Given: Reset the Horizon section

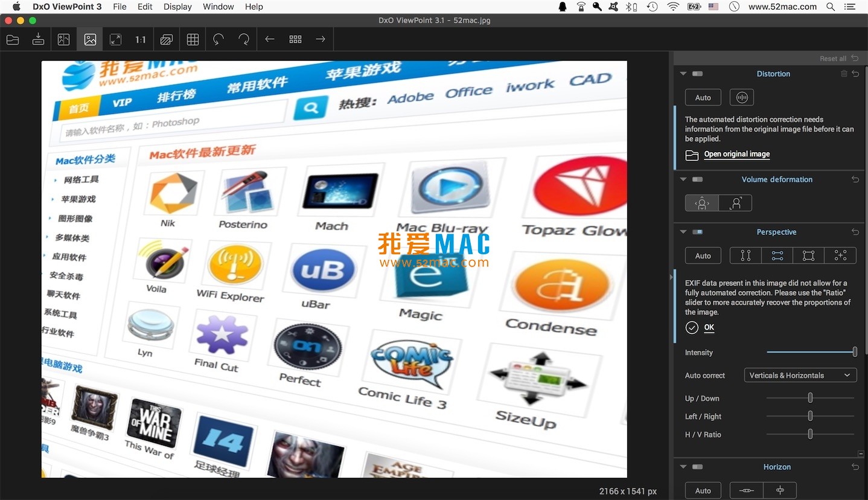Looking at the screenshot, I should point(855,467).
